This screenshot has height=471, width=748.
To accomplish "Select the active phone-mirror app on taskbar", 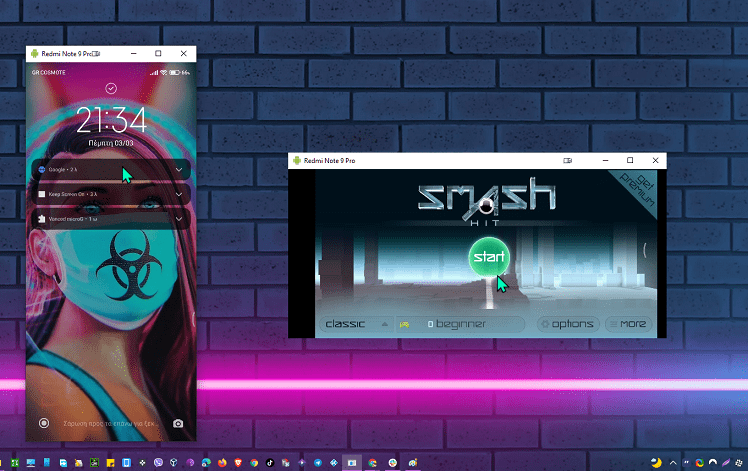I will pyautogui.click(x=352, y=462).
